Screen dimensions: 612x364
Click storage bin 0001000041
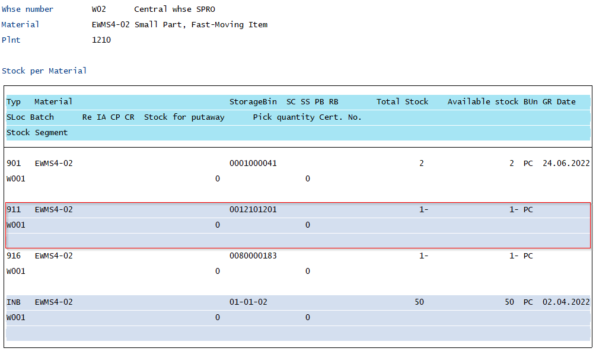click(253, 163)
